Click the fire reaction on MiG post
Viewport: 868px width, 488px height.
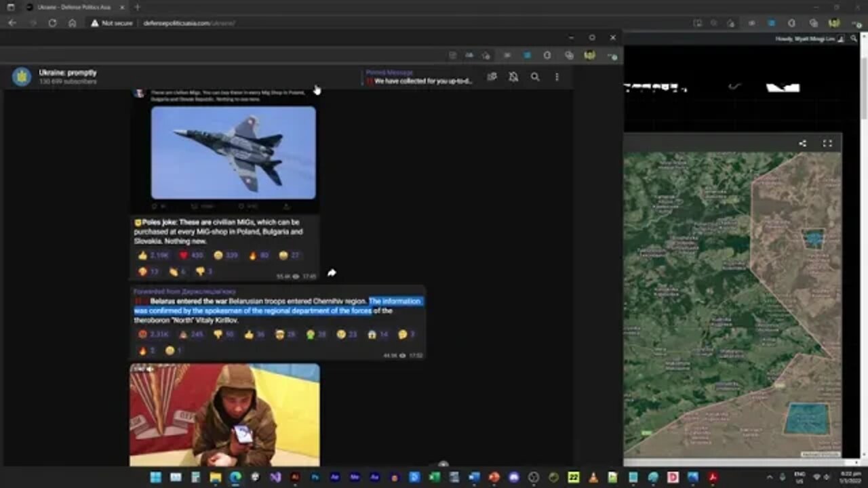click(x=259, y=256)
